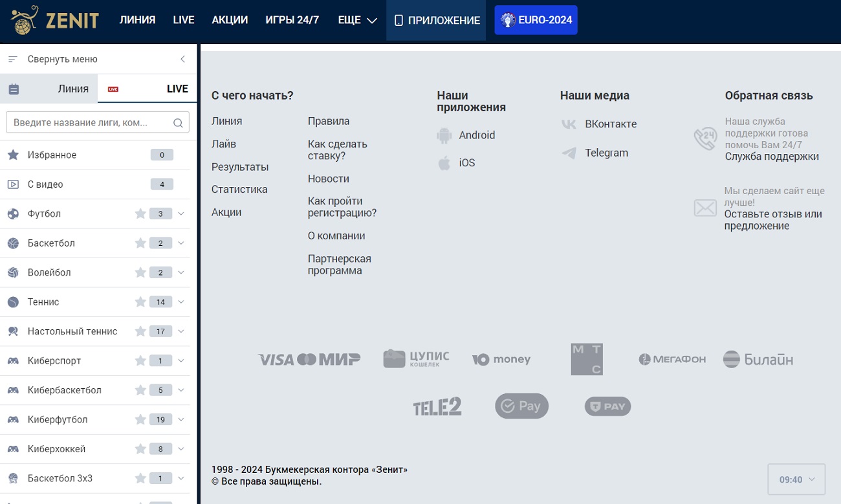Expand the Баскетбол 3х3 chevron

pos(181,479)
